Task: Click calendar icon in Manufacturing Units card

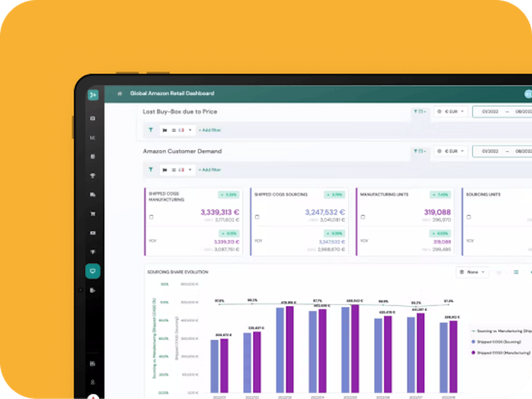Action: click(x=363, y=217)
